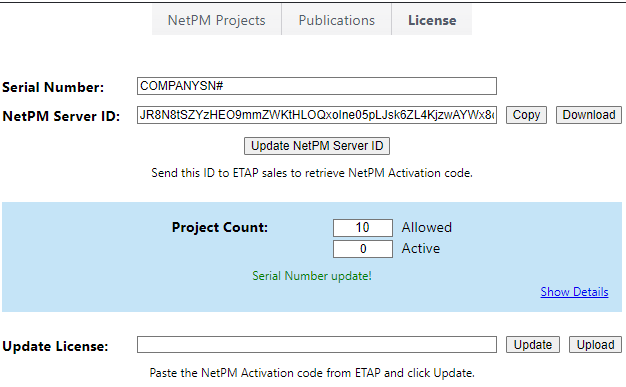Click the 'Serial Number:' label
This screenshot has width=626, height=387.
tap(53, 87)
